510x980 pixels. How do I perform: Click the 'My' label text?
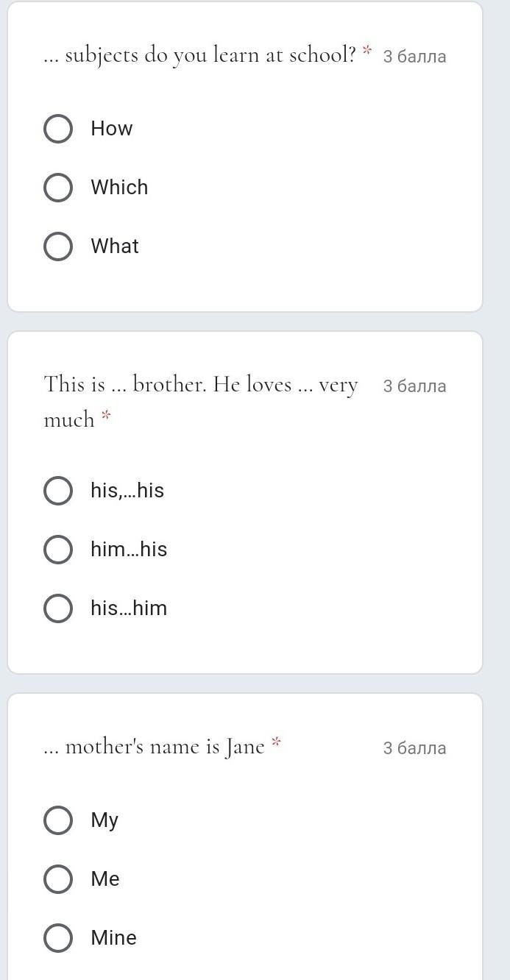click(105, 821)
